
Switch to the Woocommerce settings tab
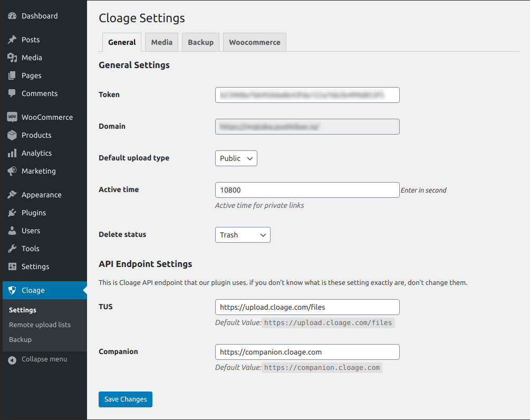255,42
